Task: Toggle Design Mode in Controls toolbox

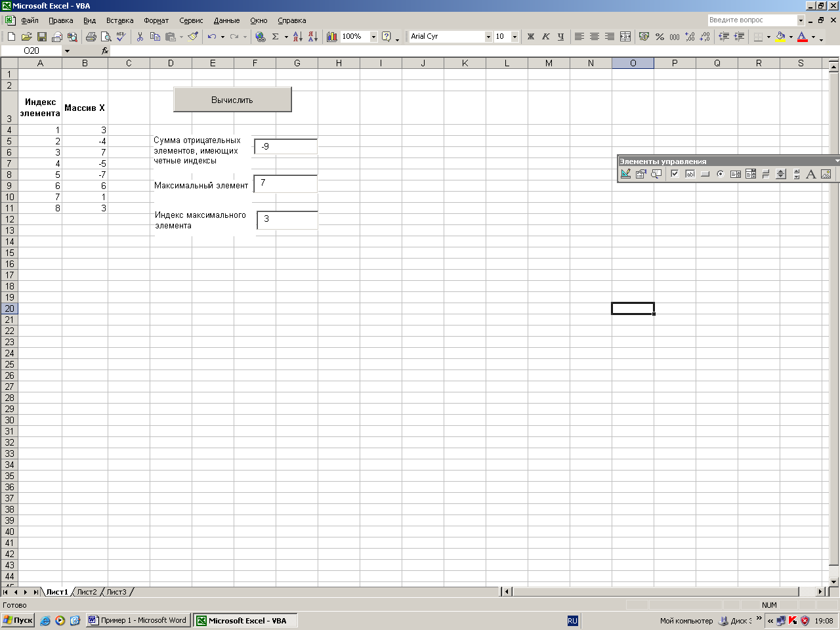Action: (x=625, y=174)
